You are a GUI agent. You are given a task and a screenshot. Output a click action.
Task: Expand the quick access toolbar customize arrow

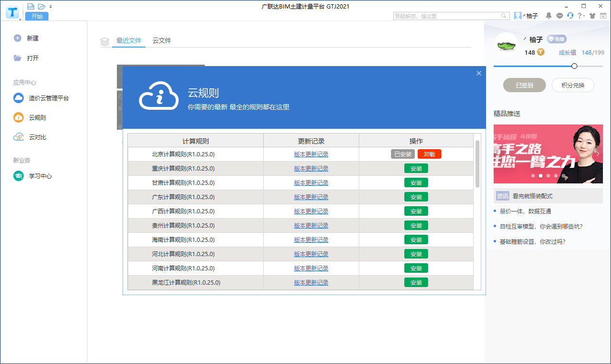[50, 7]
